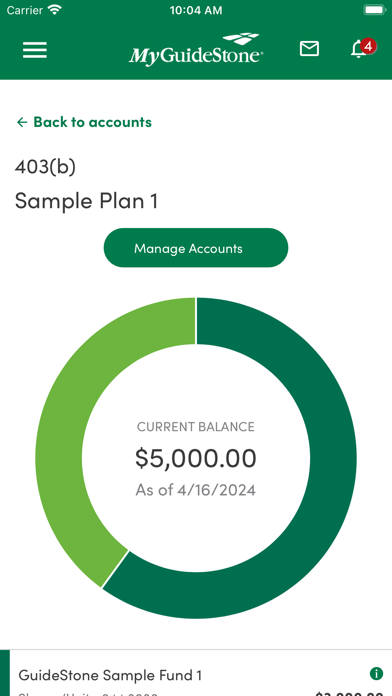Tap the 403(b) plan type label
The image size is (392, 696).
coord(45,167)
